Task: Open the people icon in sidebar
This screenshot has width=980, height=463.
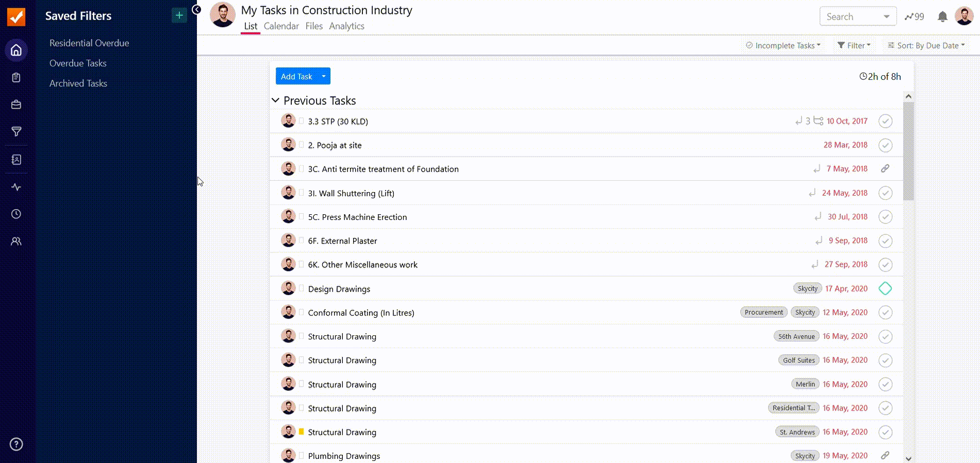Action: click(x=16, y=241)
